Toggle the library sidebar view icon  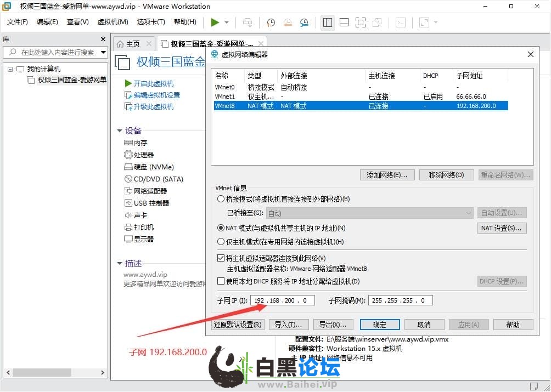click(x=328, y=22)
